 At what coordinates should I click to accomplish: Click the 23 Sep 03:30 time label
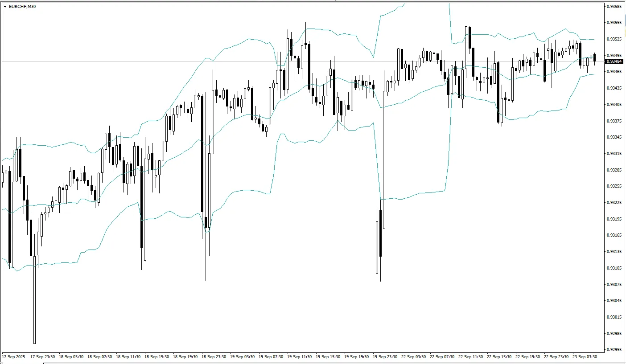(x=585, y=357)
